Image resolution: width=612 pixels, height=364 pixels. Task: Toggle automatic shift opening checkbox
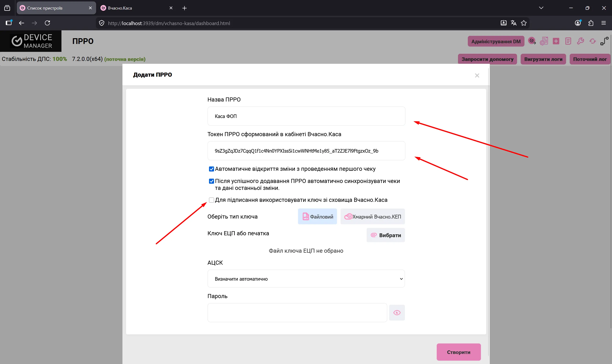(211, 169)
